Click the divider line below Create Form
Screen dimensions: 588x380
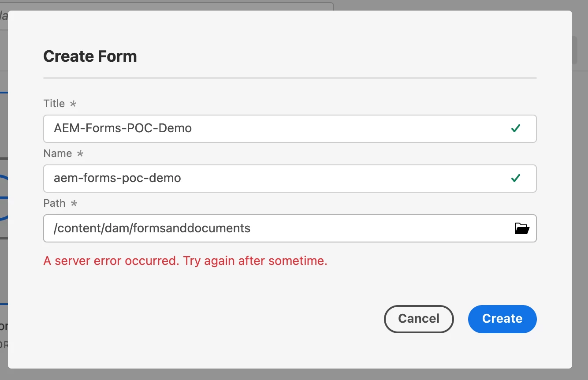click(x=290, y=78)
